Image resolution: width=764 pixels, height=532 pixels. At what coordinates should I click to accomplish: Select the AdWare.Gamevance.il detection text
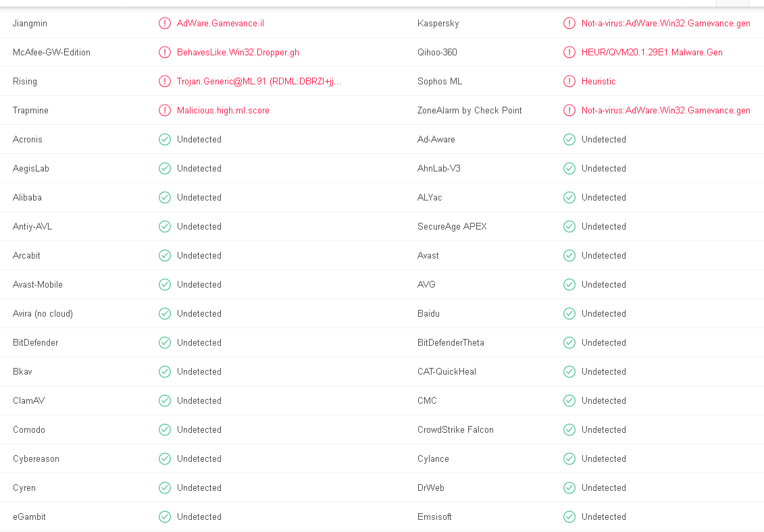point(220,23)
